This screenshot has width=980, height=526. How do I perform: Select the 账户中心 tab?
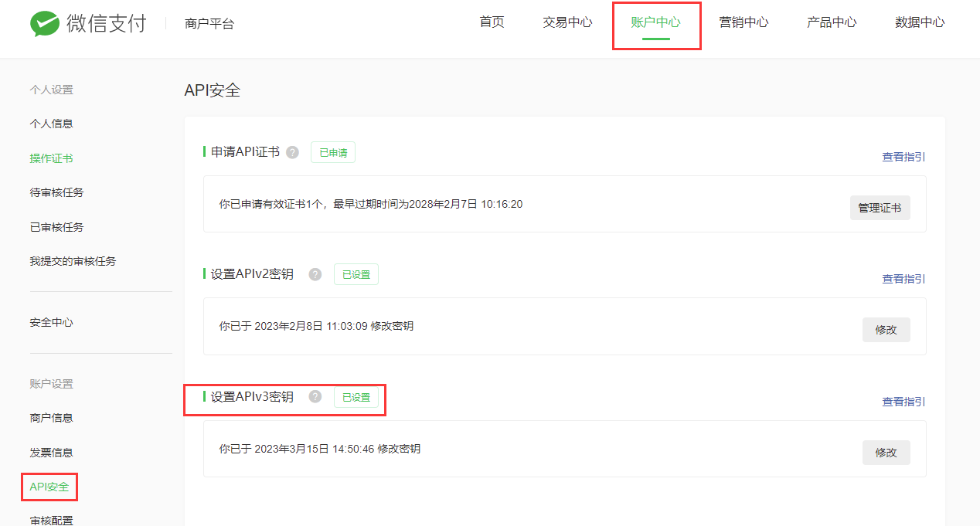coord(655,22)
